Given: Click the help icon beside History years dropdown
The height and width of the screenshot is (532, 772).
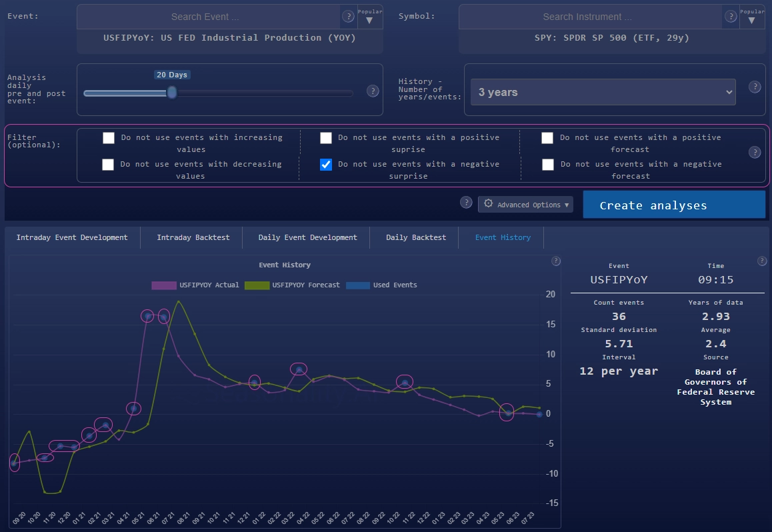Looking at the screenshot, I should tap(755, 87).
